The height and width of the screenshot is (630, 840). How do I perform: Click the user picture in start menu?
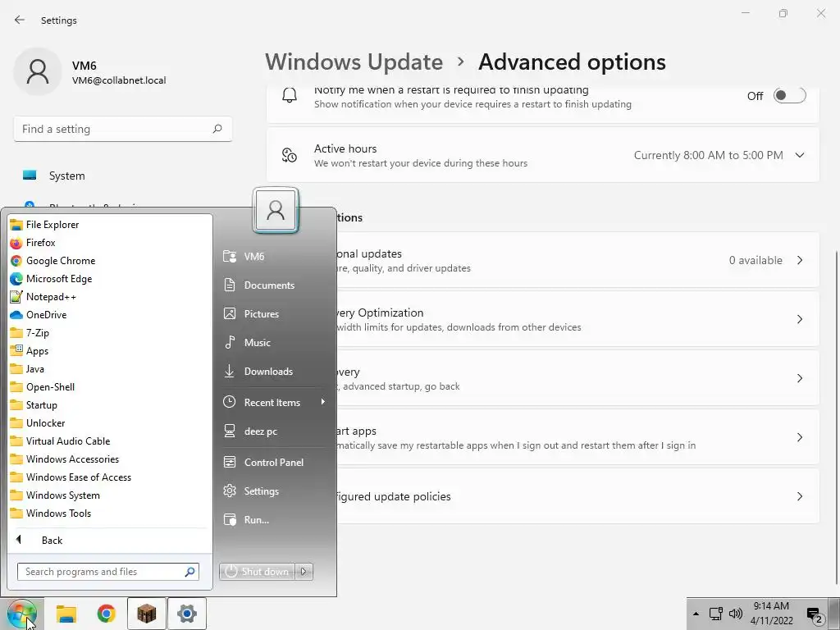[276, 210]
